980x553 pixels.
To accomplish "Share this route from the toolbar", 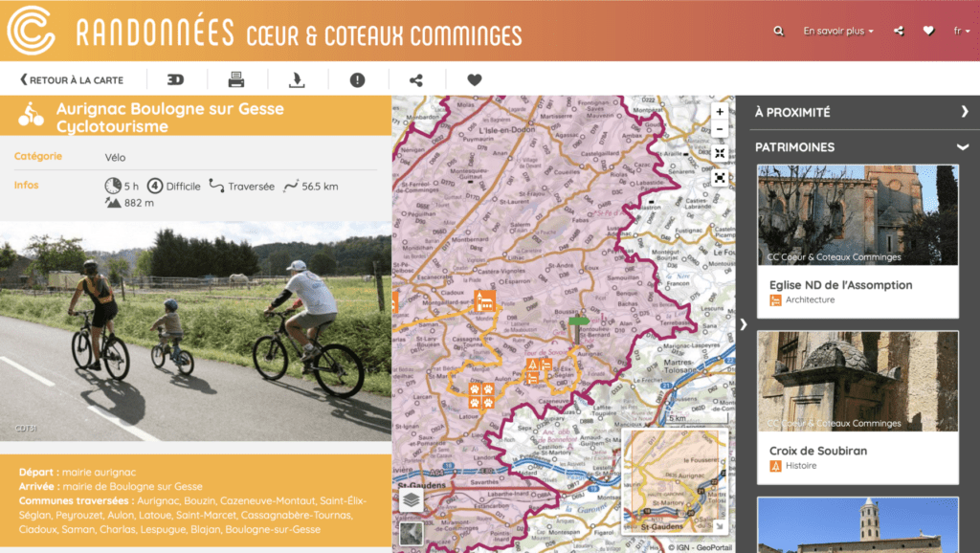I will (x=416, y=80).
